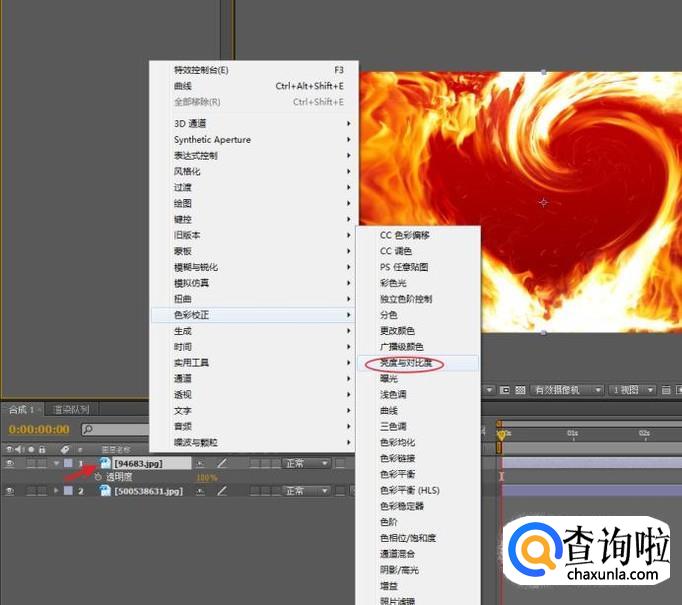Choose 亮度与对比度 from the submenu
Image resolution: width=682 pixels, height=605 pixels.
point(406,363)
